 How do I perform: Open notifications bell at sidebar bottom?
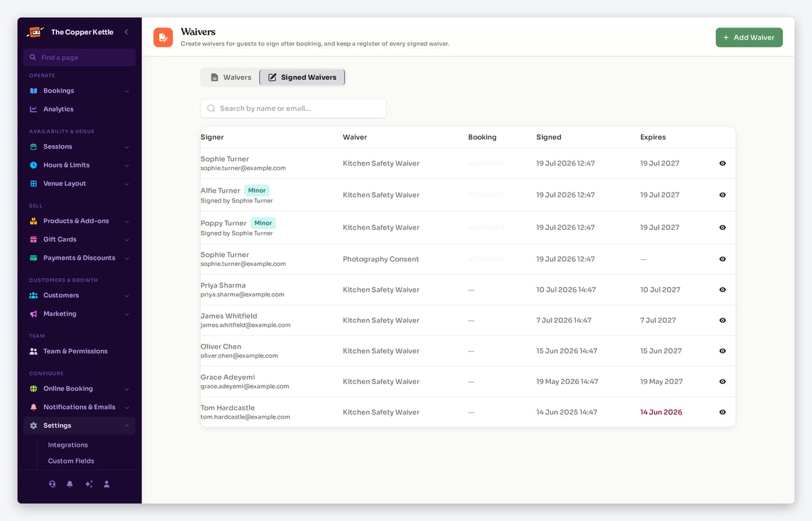click(70, 484)
